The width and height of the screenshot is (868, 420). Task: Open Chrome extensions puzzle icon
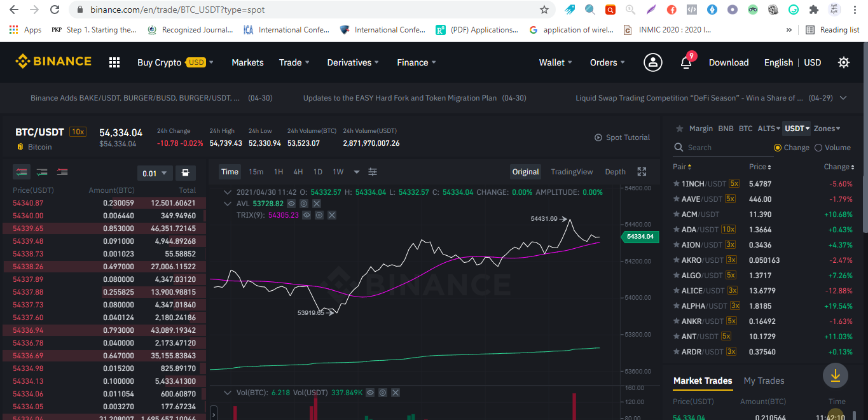[x=813, y=10]
